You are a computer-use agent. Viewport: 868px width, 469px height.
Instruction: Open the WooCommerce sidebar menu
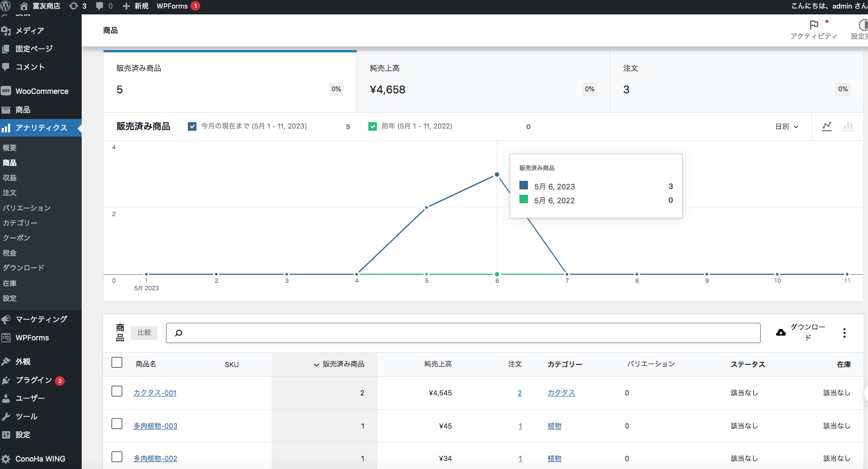(41, 91)
